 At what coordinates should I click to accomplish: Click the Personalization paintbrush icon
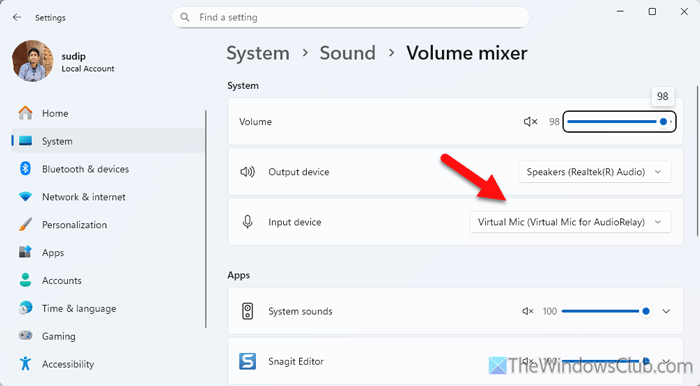(25, 224)
